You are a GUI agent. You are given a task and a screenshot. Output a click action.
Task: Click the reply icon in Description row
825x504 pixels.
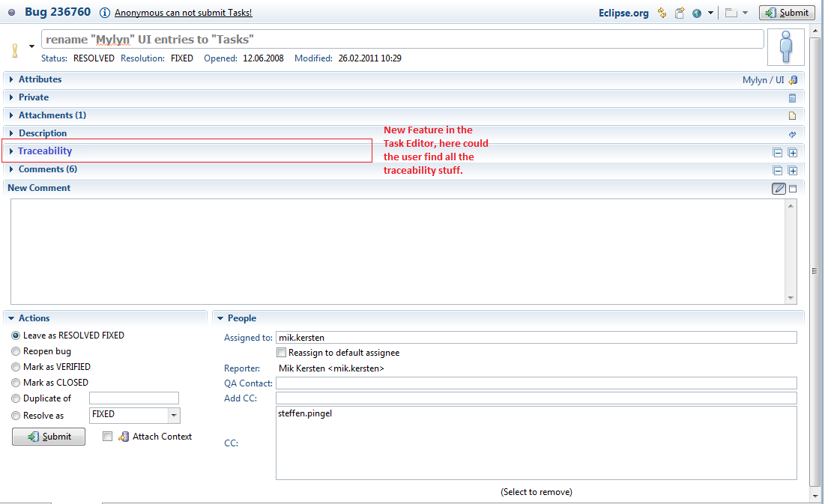click(x=792, y=134)
